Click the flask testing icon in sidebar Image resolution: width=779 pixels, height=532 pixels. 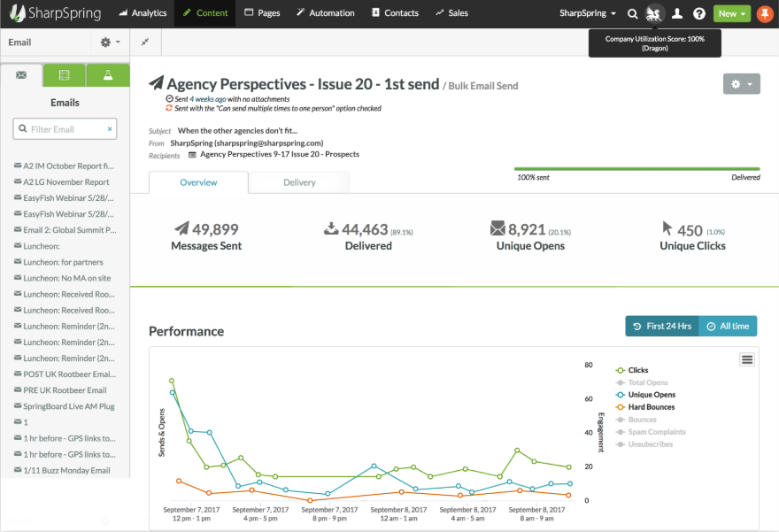click(x=107, y=76)
